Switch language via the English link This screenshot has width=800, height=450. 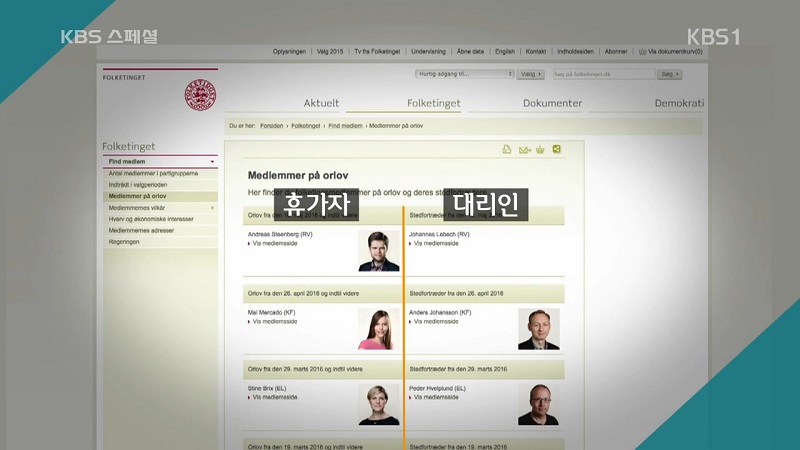pyautogui.click(x=504, y=50)
